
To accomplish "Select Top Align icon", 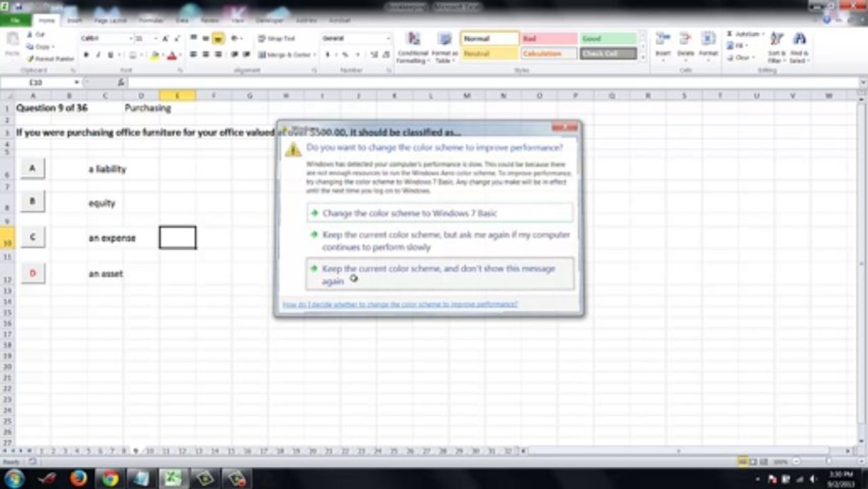I will coord(193,39).
